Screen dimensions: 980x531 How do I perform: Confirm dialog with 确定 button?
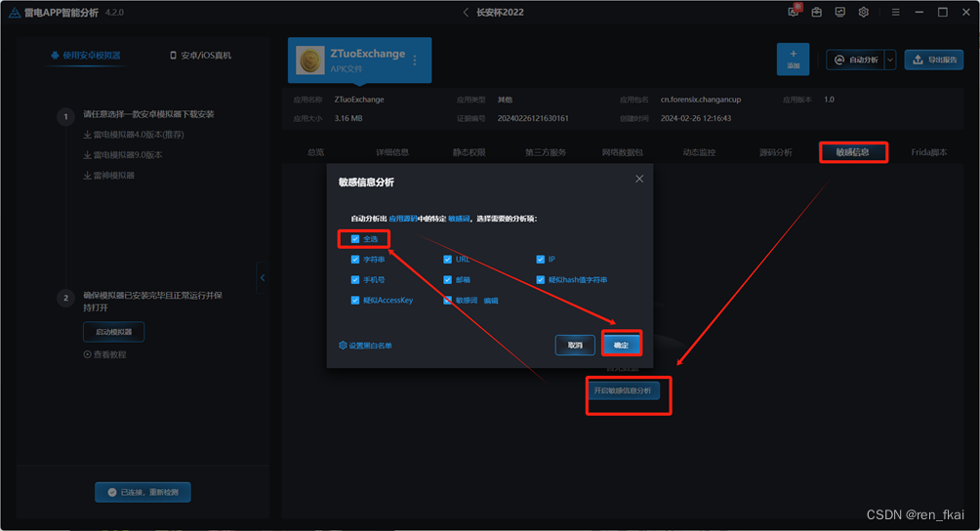click(621, 345)
